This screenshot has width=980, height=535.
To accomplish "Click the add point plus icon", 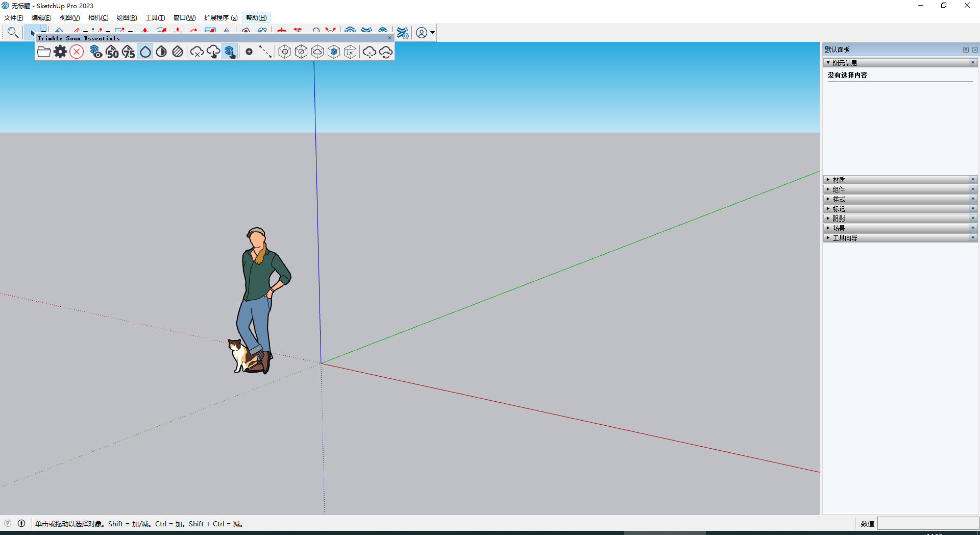I will pos(249,52).
